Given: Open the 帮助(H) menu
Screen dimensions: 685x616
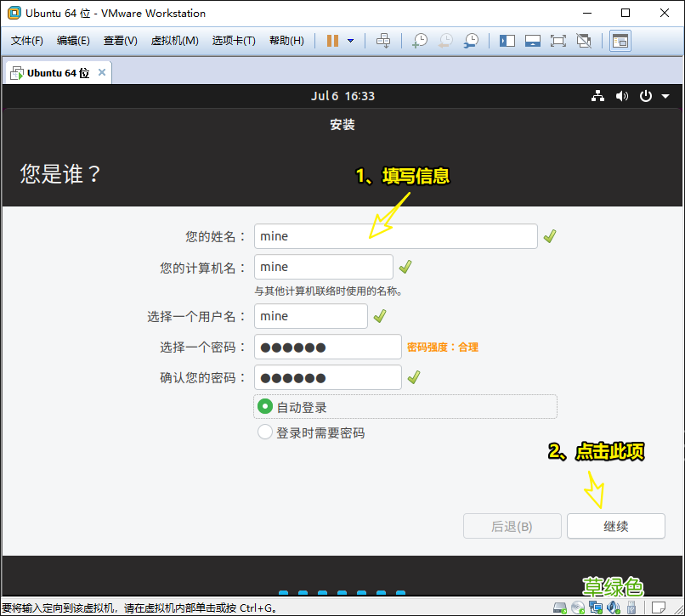Looking at the screenshot, I should pyautogui.click(x=286, y=41).
